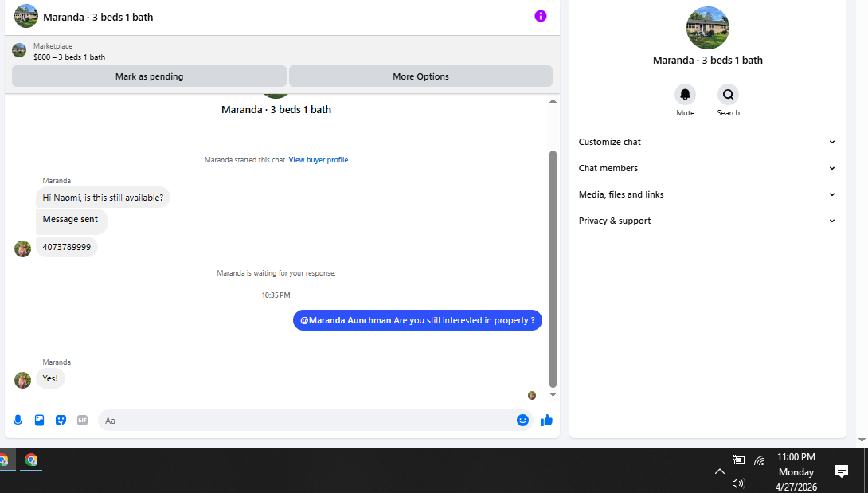Send a thumbs-up like

pos(546,420)
